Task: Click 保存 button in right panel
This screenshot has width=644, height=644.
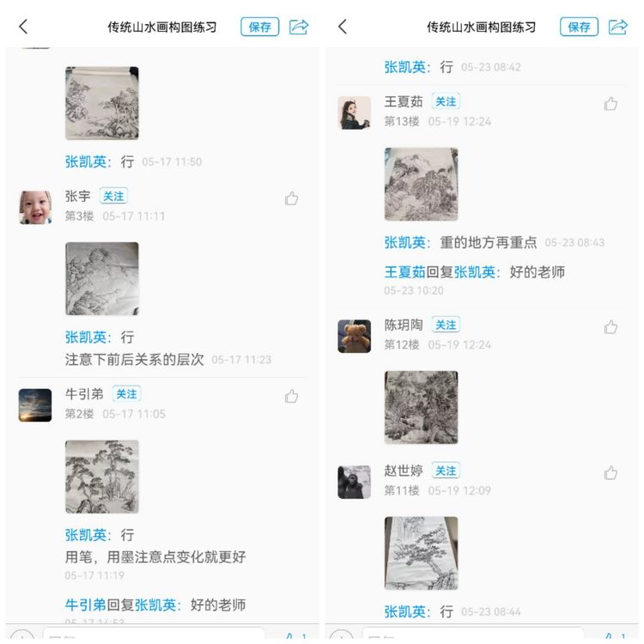Action: pos(579,27)
